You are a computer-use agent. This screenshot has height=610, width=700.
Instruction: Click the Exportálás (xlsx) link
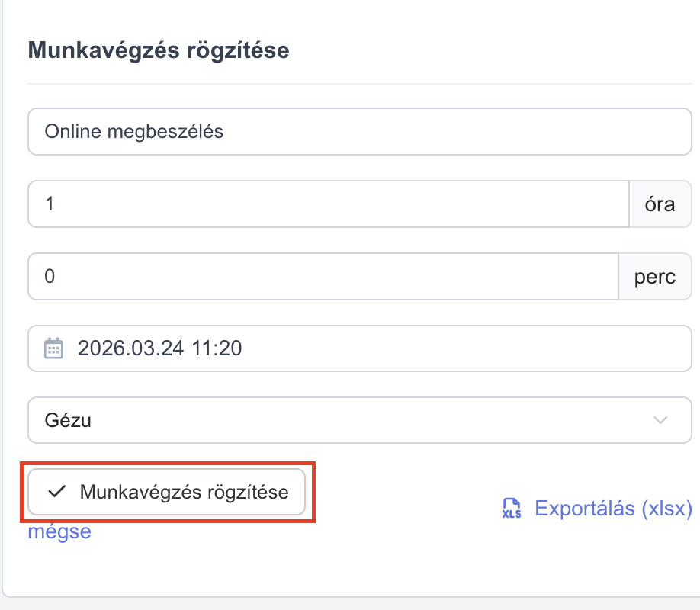pos(613,508)
